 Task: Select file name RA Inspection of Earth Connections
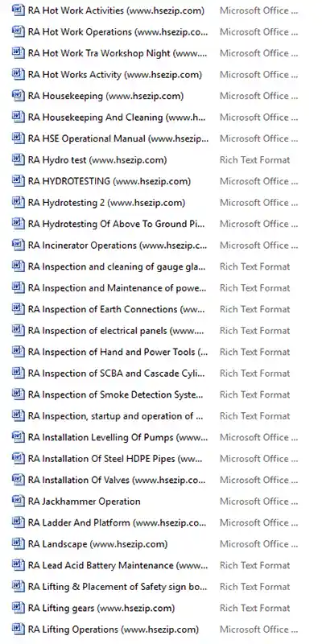click(116, 309)
